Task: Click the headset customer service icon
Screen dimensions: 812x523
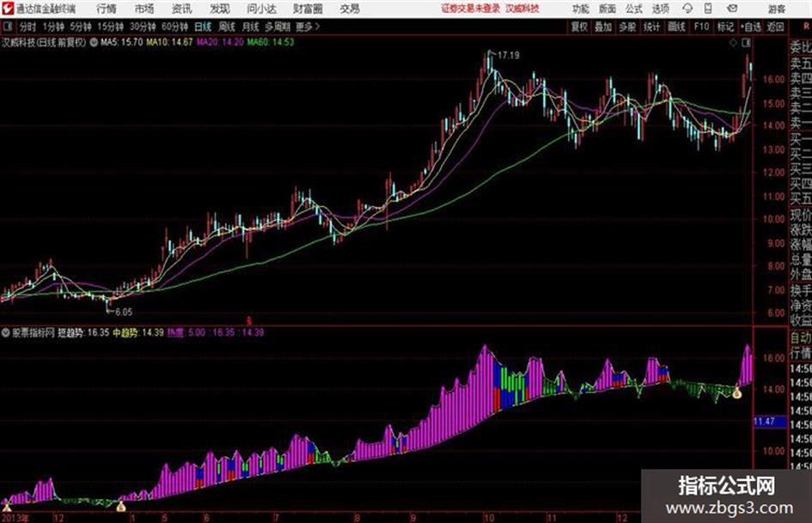Action: pyautogui.click(x=687, y=9)
